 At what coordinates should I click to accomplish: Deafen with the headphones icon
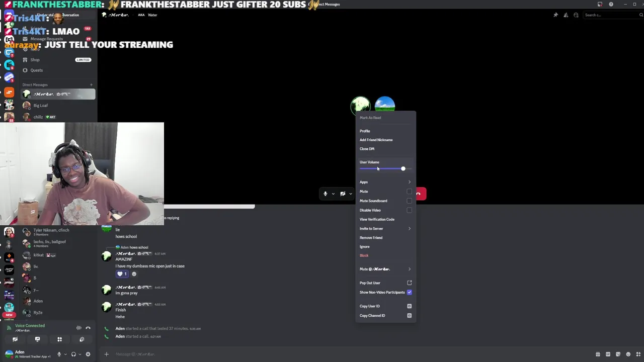(x=73, y=354)
